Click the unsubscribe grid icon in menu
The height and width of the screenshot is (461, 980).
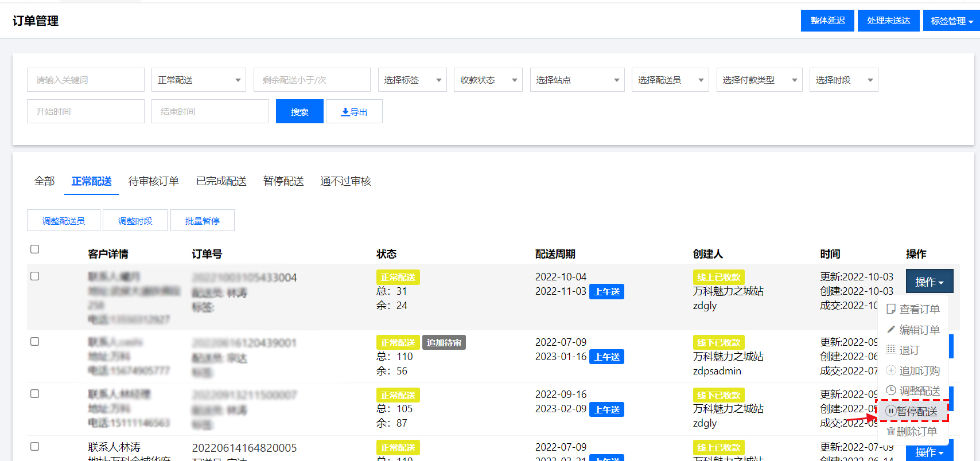(890, 349)
